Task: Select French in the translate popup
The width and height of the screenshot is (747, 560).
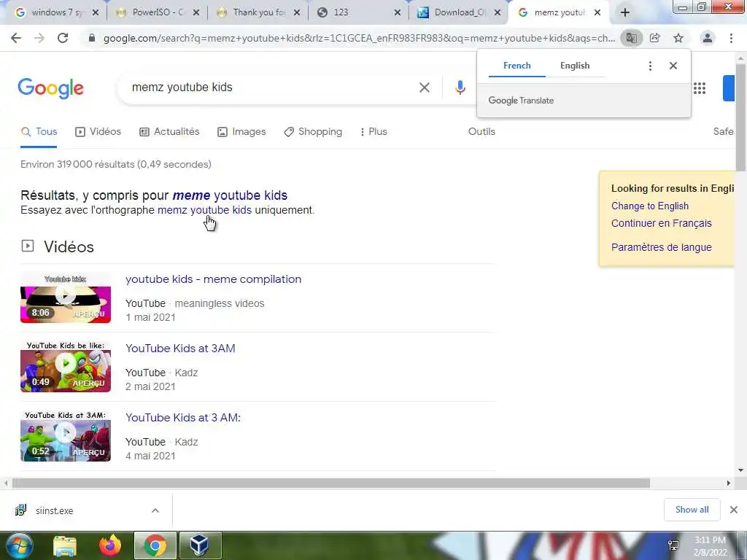Action: (x=517, y=66)
